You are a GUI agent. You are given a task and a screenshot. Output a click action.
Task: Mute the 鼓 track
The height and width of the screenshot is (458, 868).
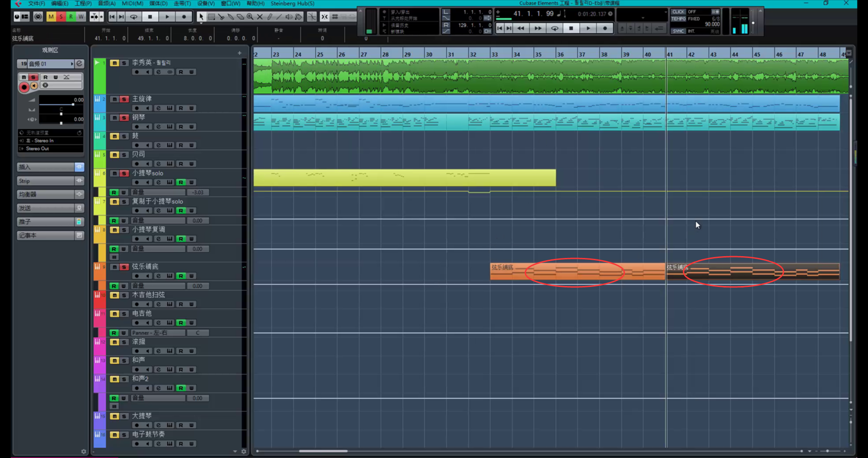(x=115, y=136)
